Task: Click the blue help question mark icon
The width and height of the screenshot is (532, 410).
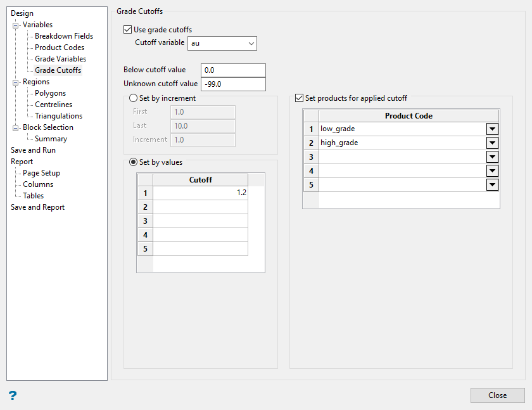Action: click(13, 395)
